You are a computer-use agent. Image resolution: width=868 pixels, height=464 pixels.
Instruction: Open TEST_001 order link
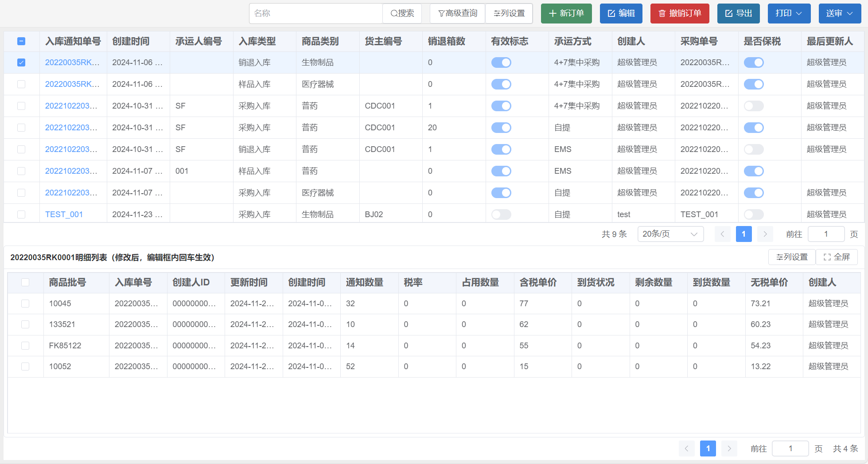pyautogui.click(x=64, y=214)
